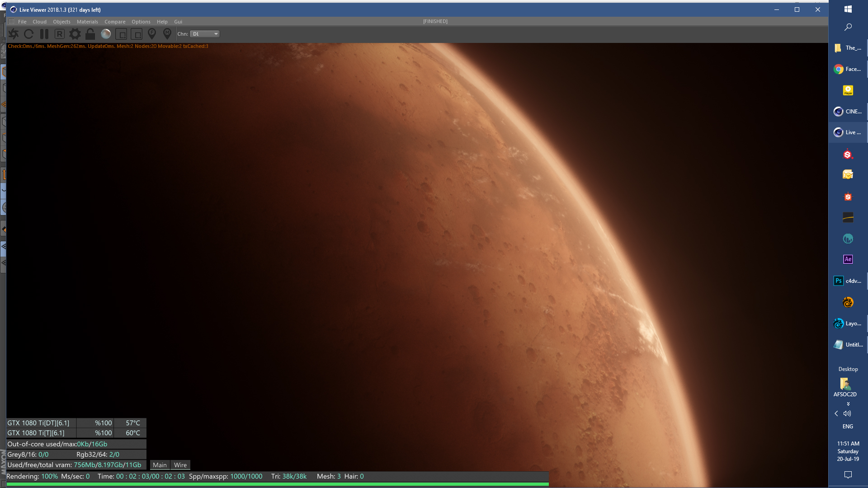868x488 pixels.
Task: Click the green render progress bar
Action: (278, 484)
